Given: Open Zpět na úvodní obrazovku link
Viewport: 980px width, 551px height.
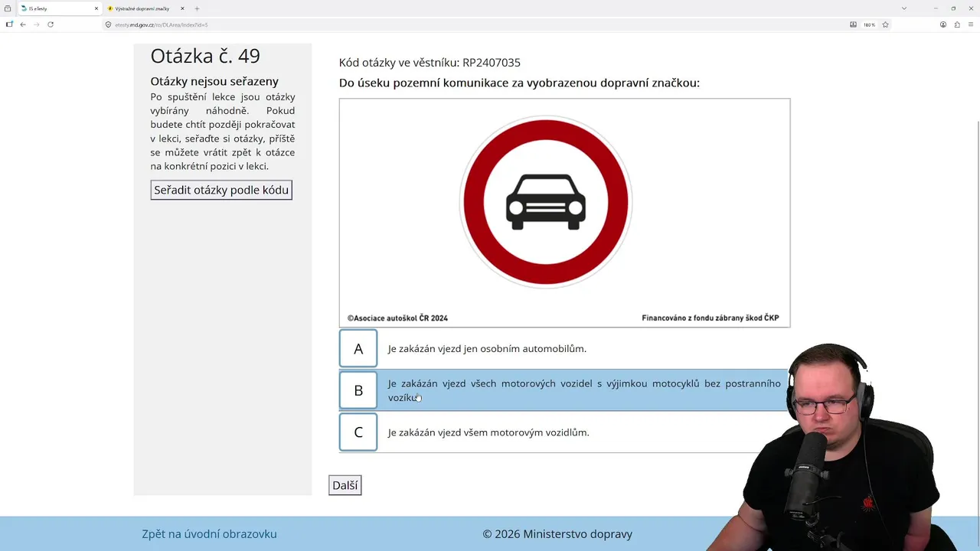Looking at the screenshot, I should point(209,534).
